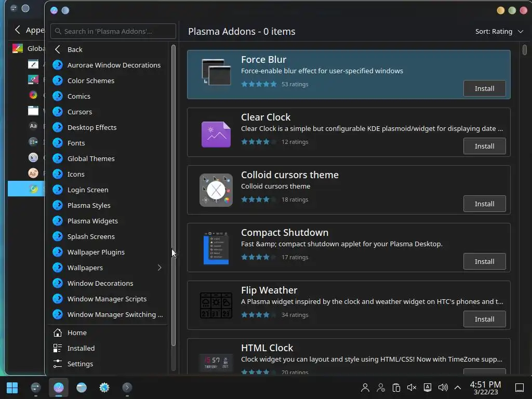This screenshot has width=532, height=399.
Task: Open the Aurorae Window Decorations category
Action: point(109,65)
